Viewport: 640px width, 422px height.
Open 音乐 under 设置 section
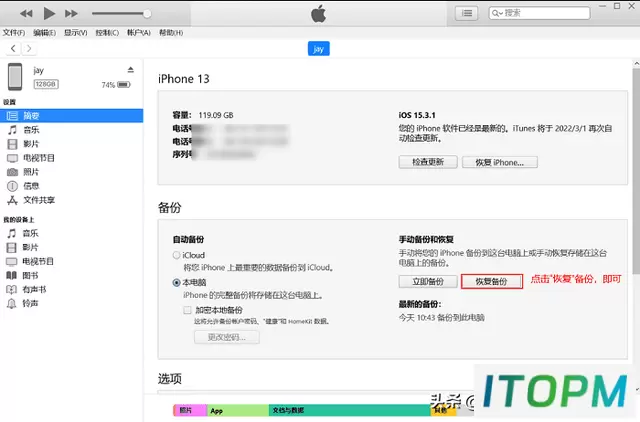[x=31, y=130]
